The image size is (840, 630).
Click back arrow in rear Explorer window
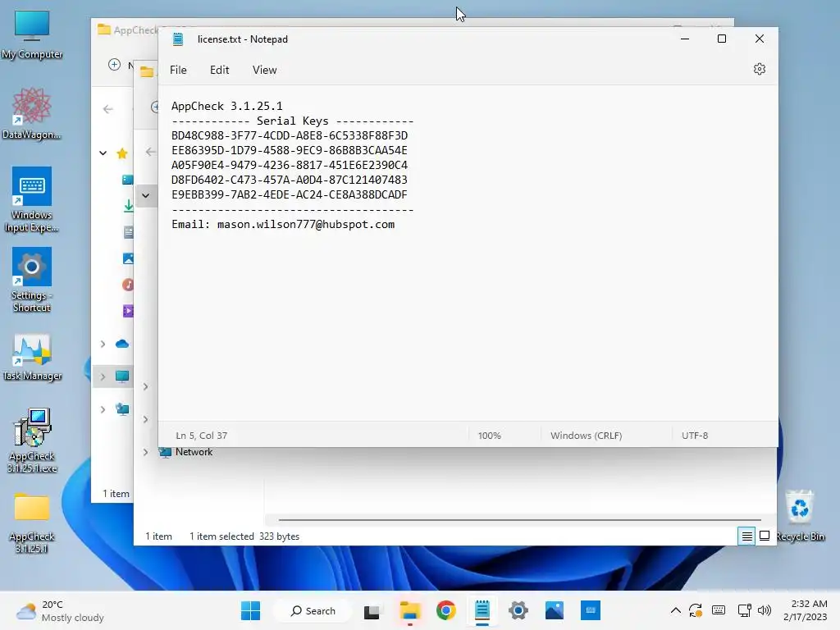(108, 109)
